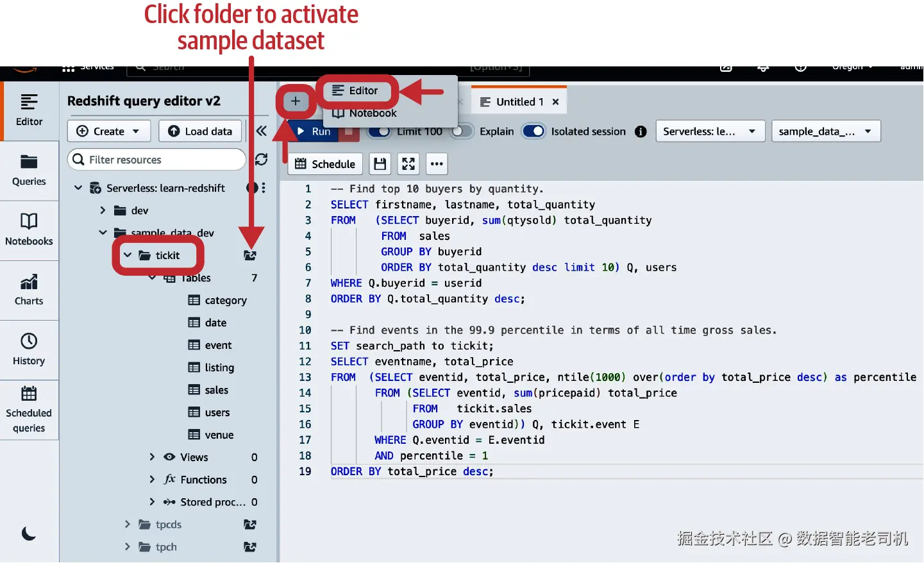Refresh the resource tree
The width and height of the screenshot is (924, 563).
[x=262, y=159]
